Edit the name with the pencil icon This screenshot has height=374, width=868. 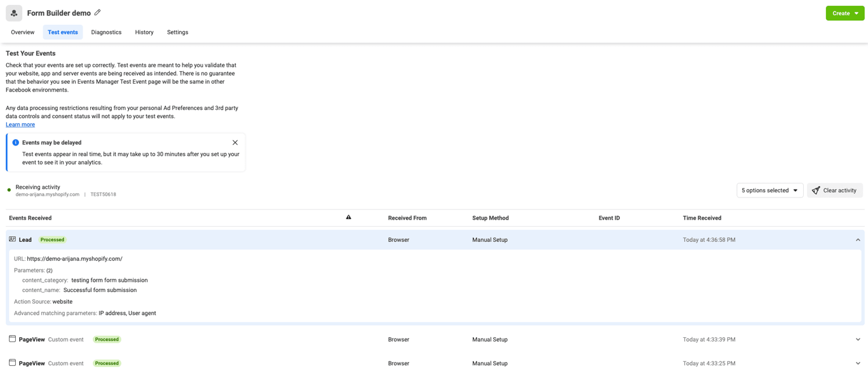click(97, 13)
